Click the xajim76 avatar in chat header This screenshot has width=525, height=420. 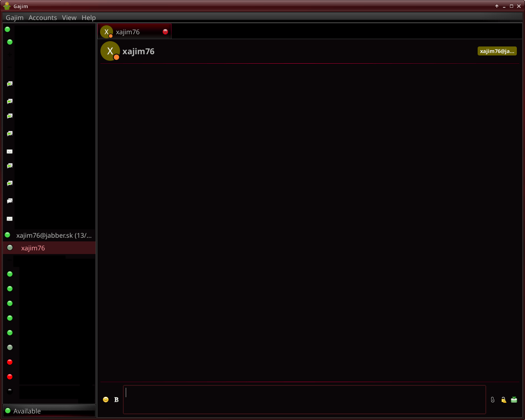tap(110, 51)
